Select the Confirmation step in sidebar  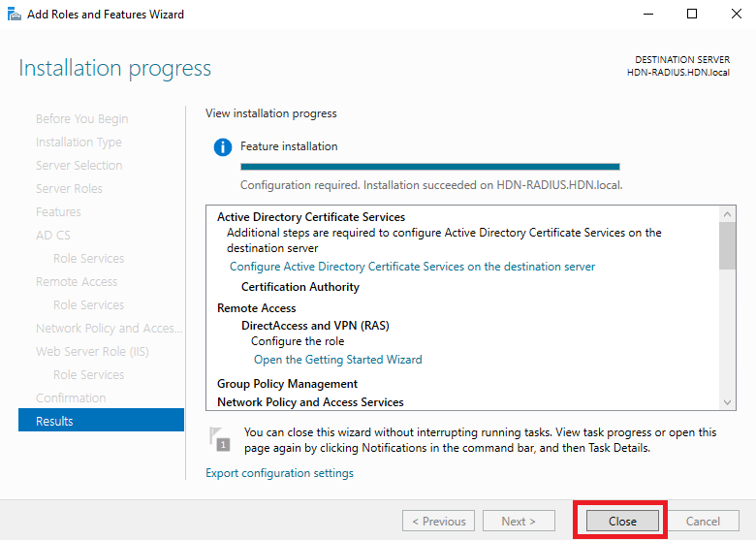[x=71, y=397]
